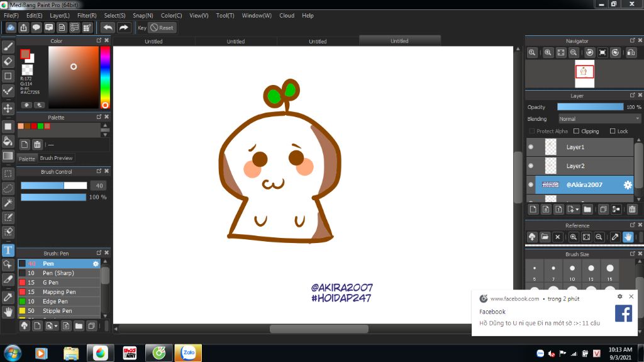
Task: Select the Text tool
Action: pyautogui.click(x=8, y=250)
